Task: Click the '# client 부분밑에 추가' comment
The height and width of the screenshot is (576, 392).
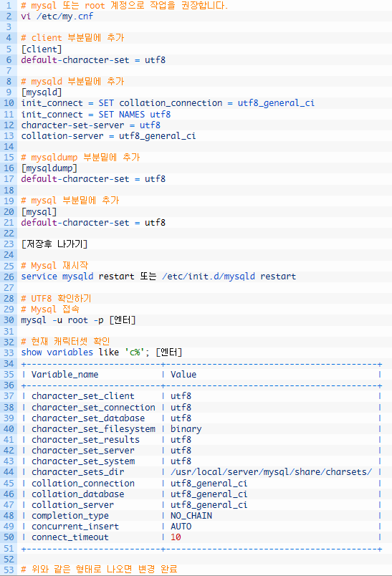Action: point(73,37)
